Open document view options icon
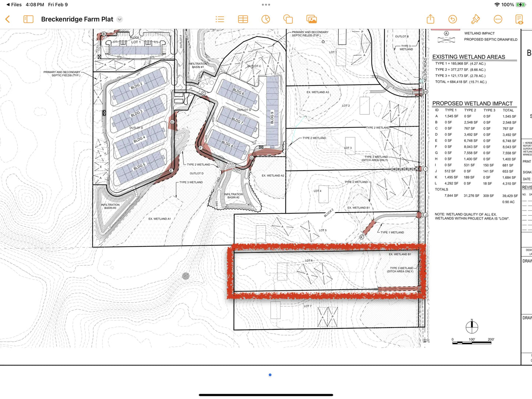 coord(519,19)
